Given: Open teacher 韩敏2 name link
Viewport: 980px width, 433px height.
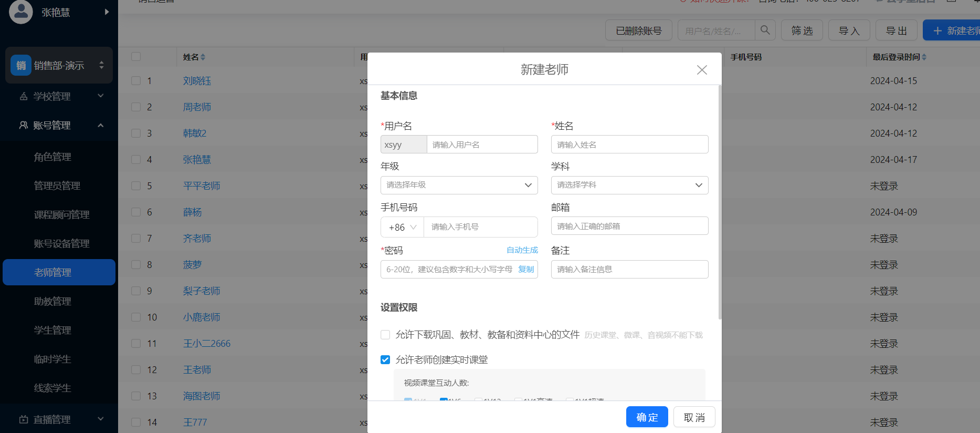Looking at the screenshot, I should [195, 133].
